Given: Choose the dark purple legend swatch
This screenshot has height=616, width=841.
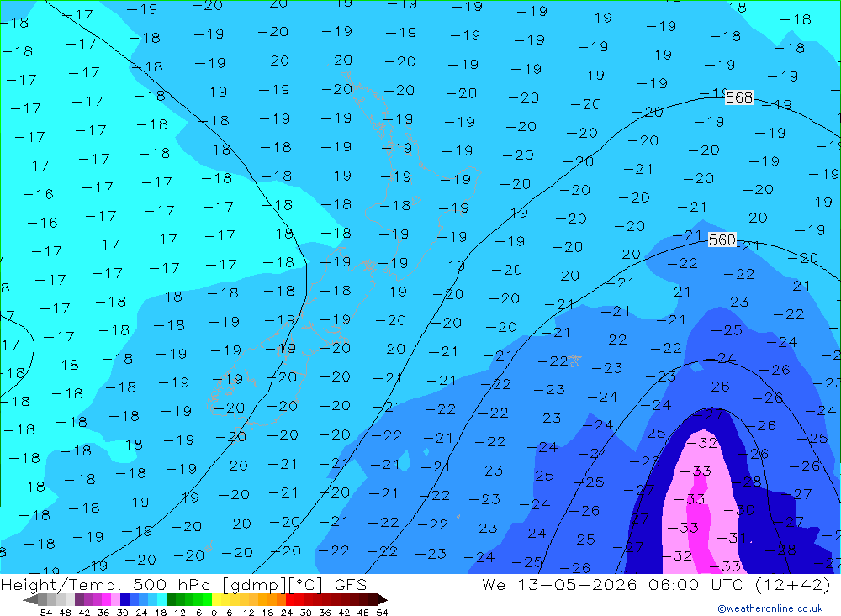Looking at the screenshot, I should point(79,600).
